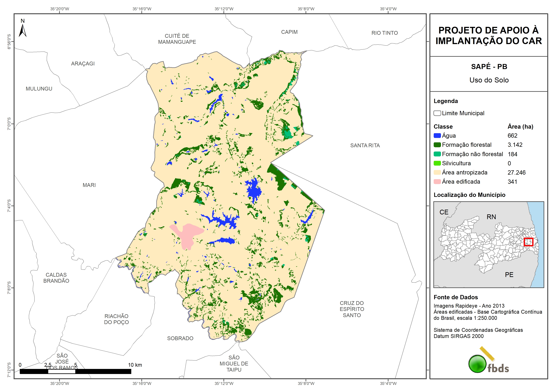The height and width of the screenshot is (392, 555).
Task: Click the Área antropizada beige swatch
Action: click(x=437, y=172)
